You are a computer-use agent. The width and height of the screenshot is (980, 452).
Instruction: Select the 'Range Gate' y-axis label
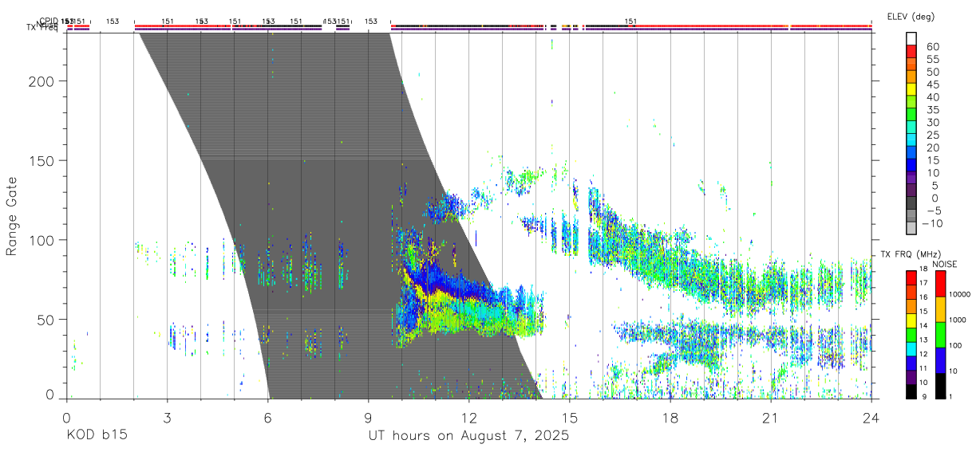12,215
